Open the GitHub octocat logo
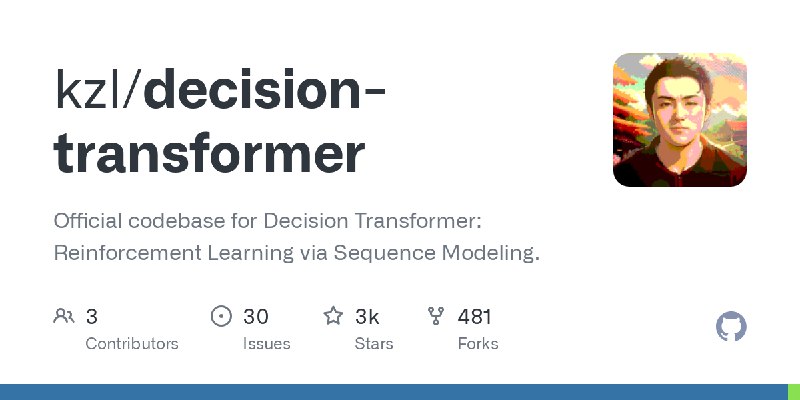The image size is (800, 400). [x=731, y=327]
